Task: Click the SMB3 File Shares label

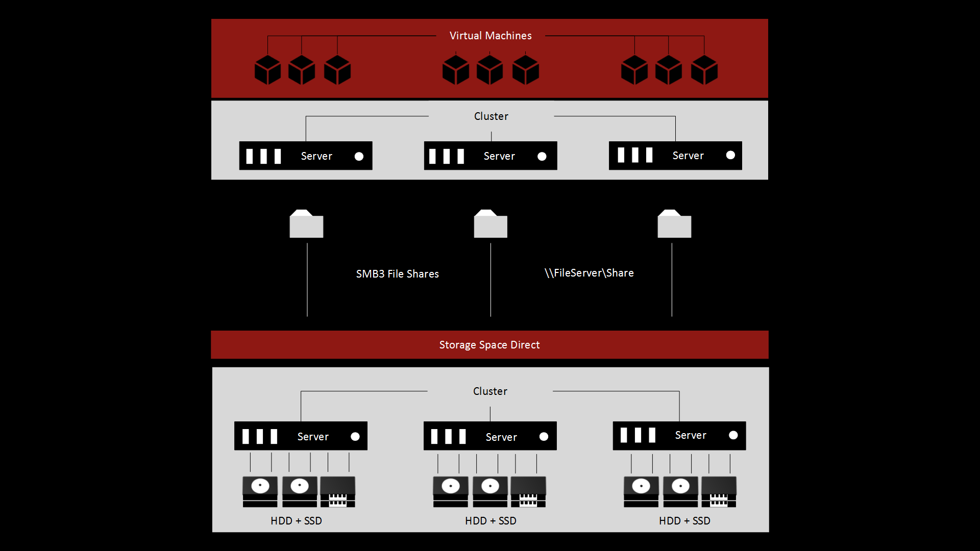Action: pos(397,274)
